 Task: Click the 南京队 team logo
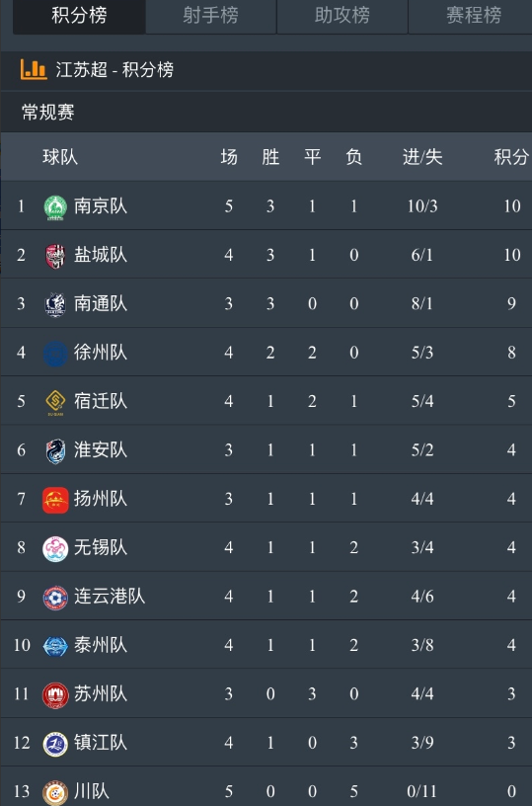tap(55, 207)
